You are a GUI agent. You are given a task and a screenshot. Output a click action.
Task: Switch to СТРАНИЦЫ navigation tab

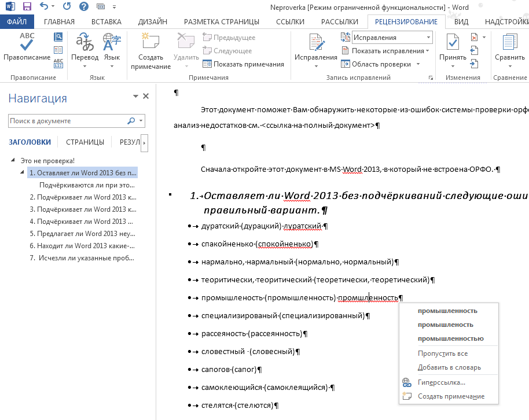point(85,142)
